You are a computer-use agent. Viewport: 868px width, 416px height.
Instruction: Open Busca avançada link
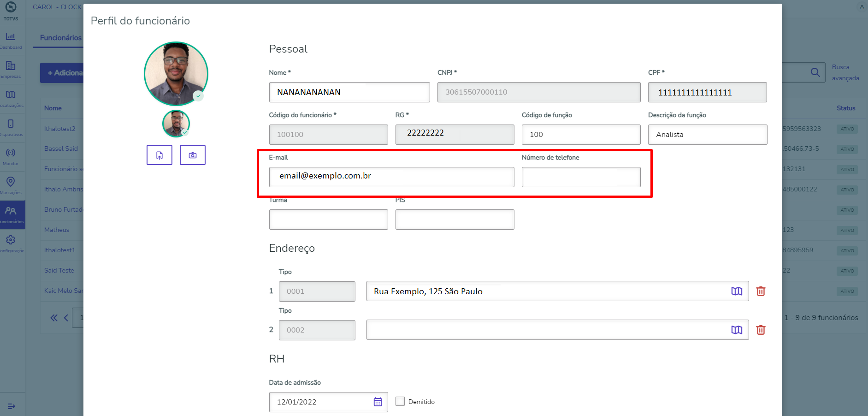(x=845, y=73)
